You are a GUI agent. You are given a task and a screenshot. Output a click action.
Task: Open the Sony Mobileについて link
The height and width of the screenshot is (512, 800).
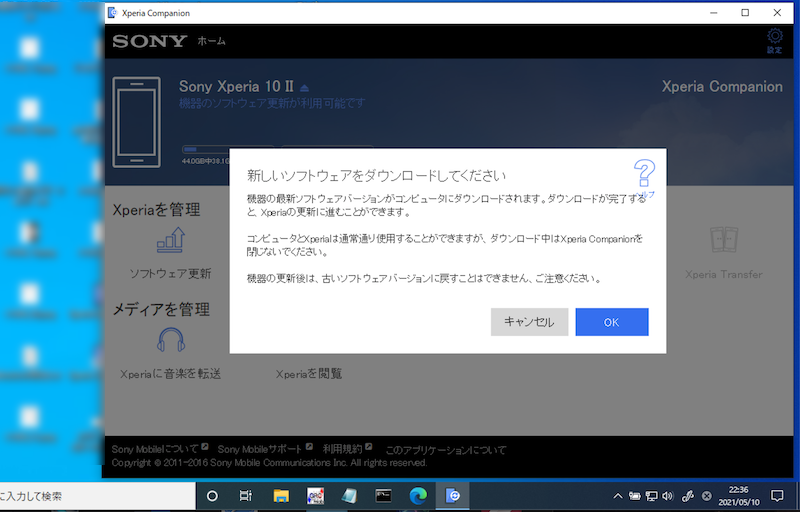[159, 450]
